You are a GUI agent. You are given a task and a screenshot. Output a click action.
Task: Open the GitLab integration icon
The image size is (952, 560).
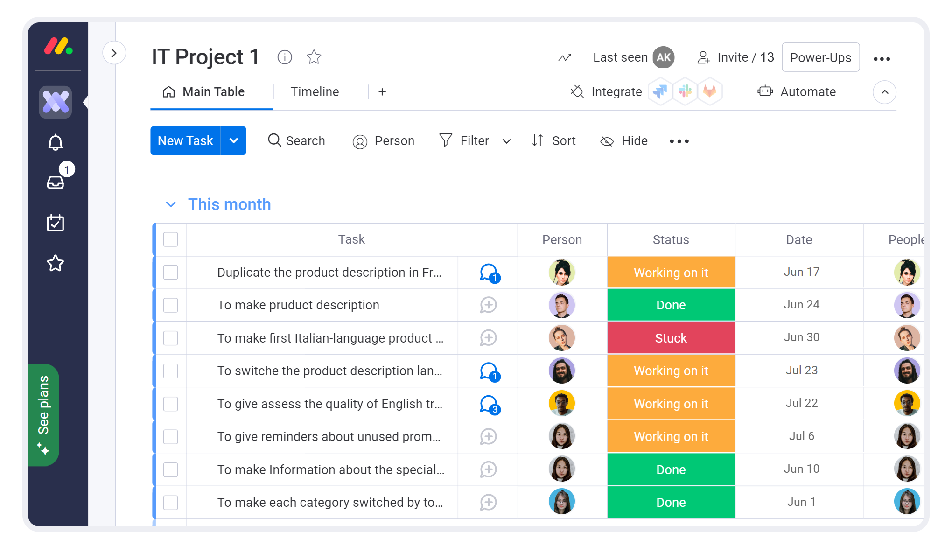[x=710, y=91]
